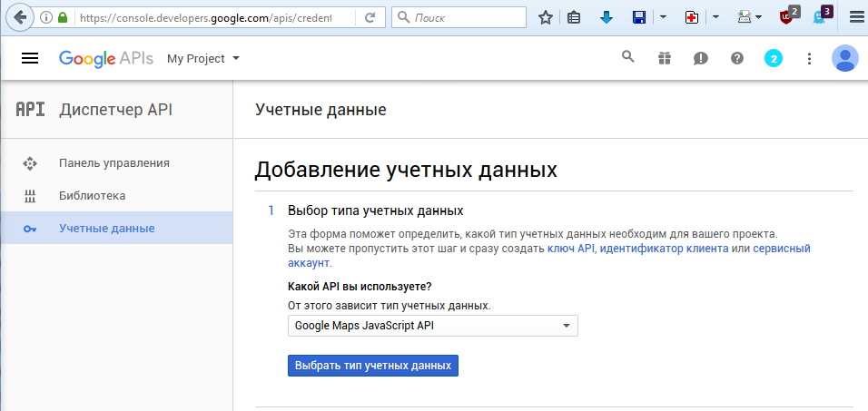Click the Библиотека library icon
The height and width of the screenshot is (411, 868).
pyautogui.click(x=29, y=196)
